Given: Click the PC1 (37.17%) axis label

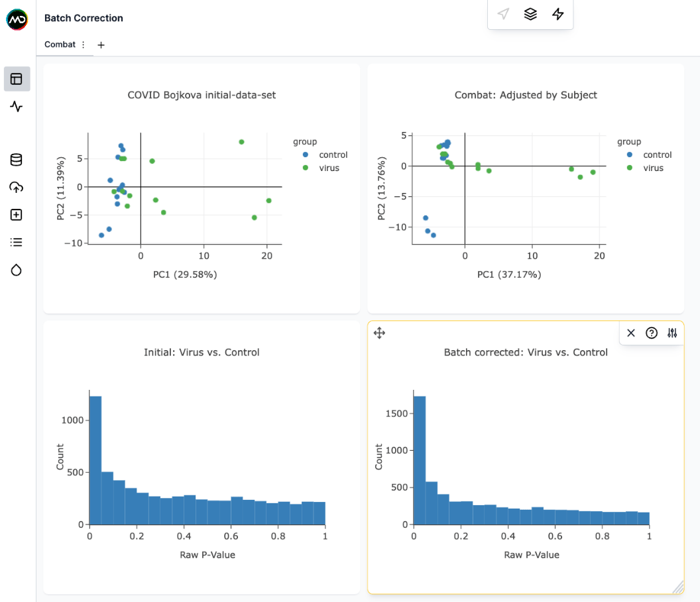Looking at the screenshot, I should pyautogui.click(x=509, y=274).
